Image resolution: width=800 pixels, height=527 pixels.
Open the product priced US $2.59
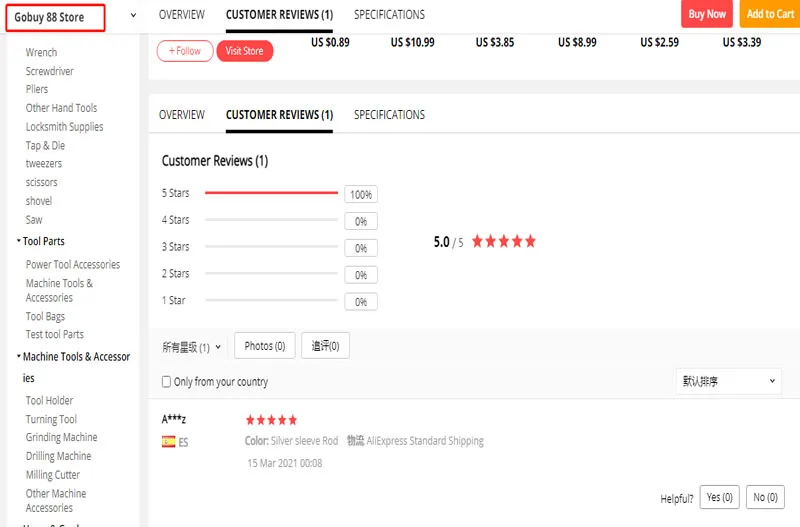pos(659,42)
